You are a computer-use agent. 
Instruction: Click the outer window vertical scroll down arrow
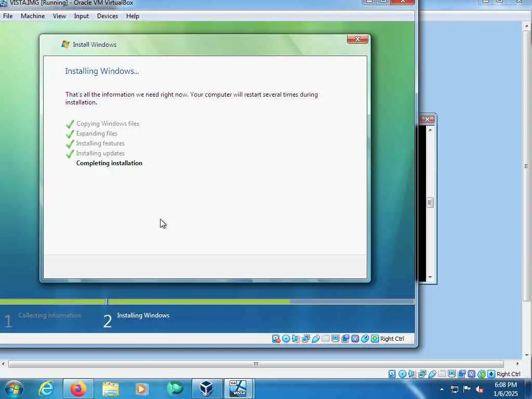(527, 355)
